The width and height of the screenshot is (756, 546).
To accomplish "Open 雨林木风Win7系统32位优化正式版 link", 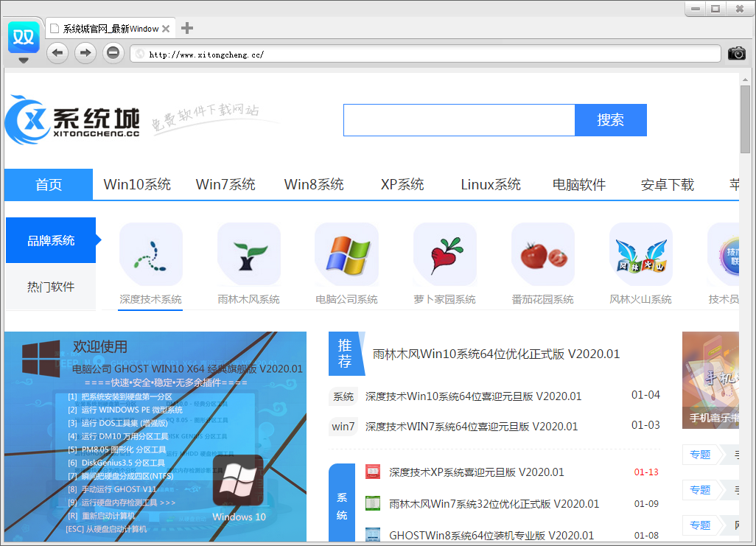I will 494,504.
